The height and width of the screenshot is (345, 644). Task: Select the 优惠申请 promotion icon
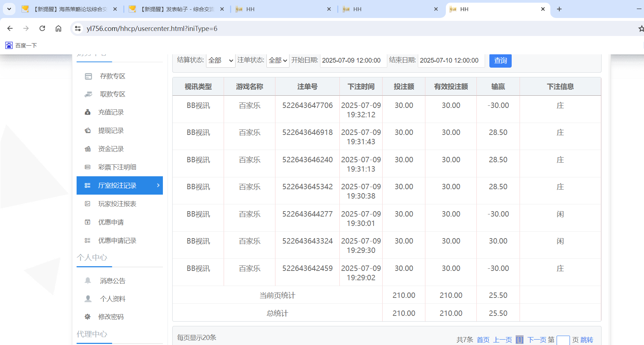point(87,222)
